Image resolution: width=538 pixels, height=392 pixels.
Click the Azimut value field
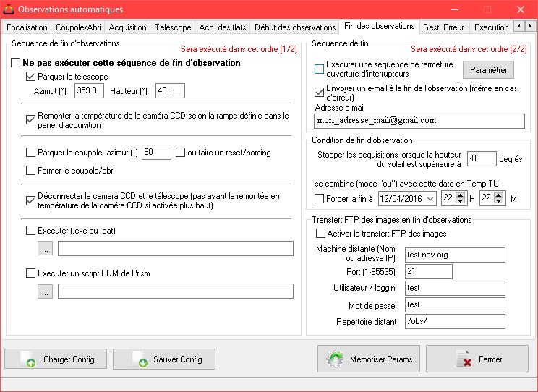[89, 91]
